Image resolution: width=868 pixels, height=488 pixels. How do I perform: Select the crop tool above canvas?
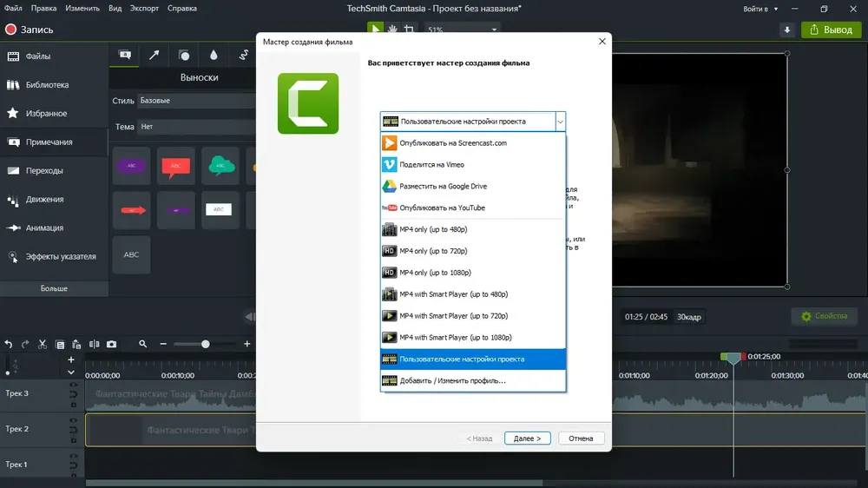[x=409, y=29]
